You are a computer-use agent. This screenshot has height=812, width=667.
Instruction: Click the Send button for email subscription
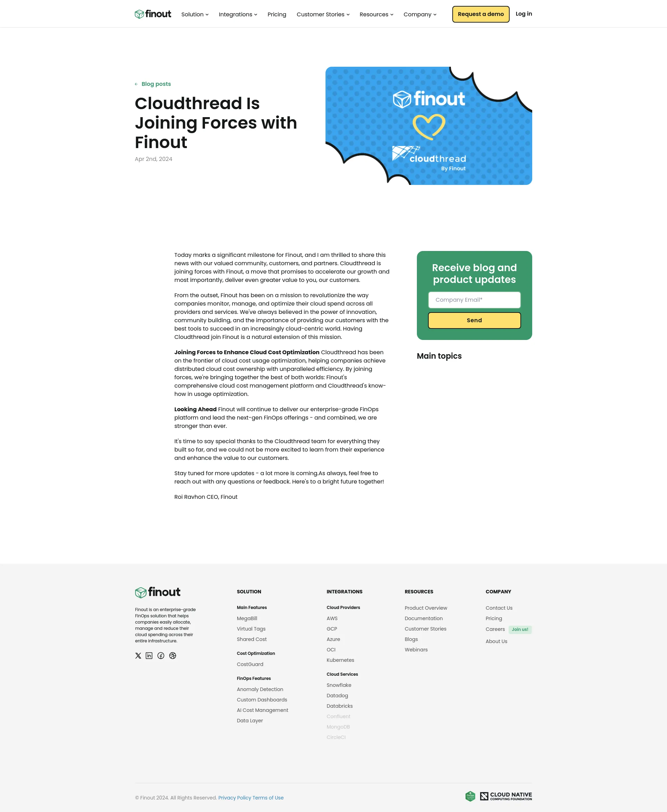(474, 320)
